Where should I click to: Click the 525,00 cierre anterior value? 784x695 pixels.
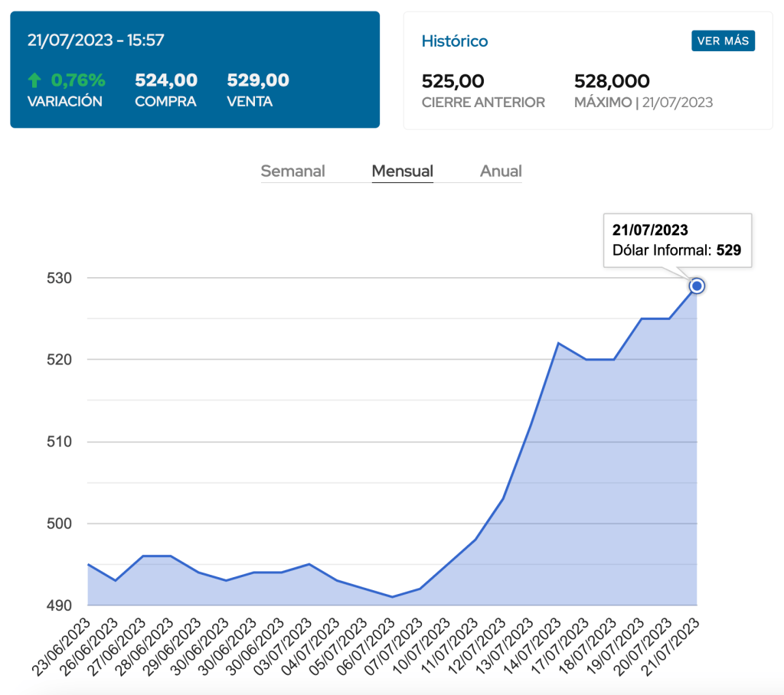tap(453, 81)
